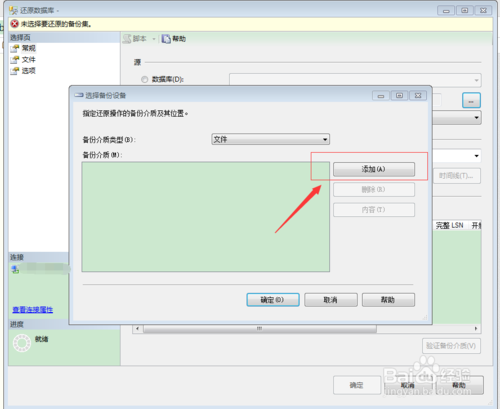Open the dropdown above the 时间线(T) button
The image size is (500, 409).
(477, 156)
